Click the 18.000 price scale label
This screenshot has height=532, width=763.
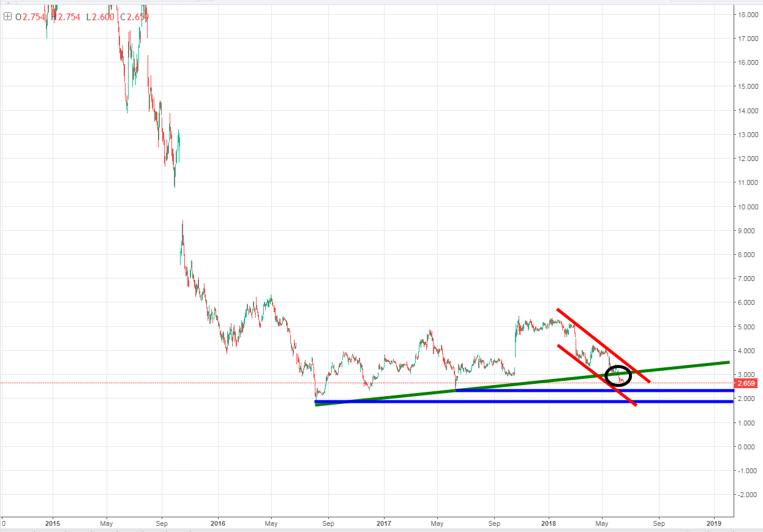[748, 15]
